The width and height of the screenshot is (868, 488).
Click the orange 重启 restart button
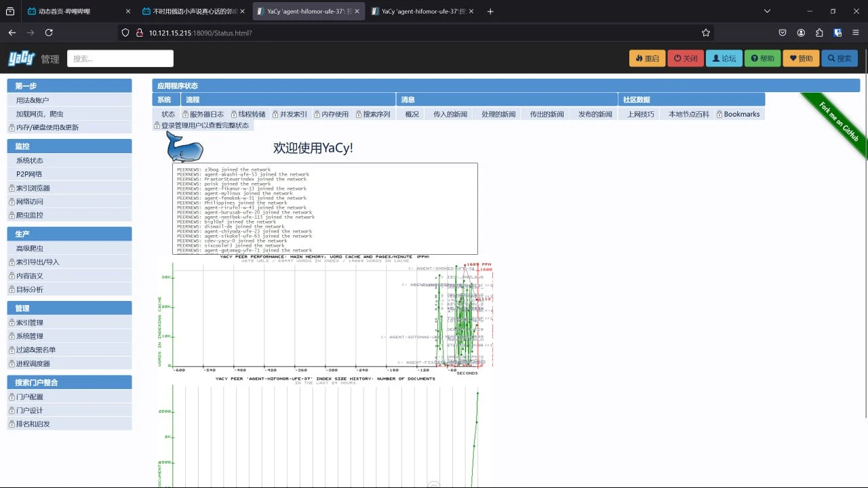647,58
